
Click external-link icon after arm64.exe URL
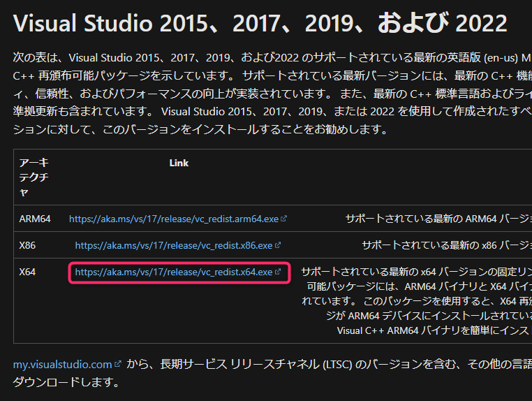pyautogui.click(x=283, y=219)
